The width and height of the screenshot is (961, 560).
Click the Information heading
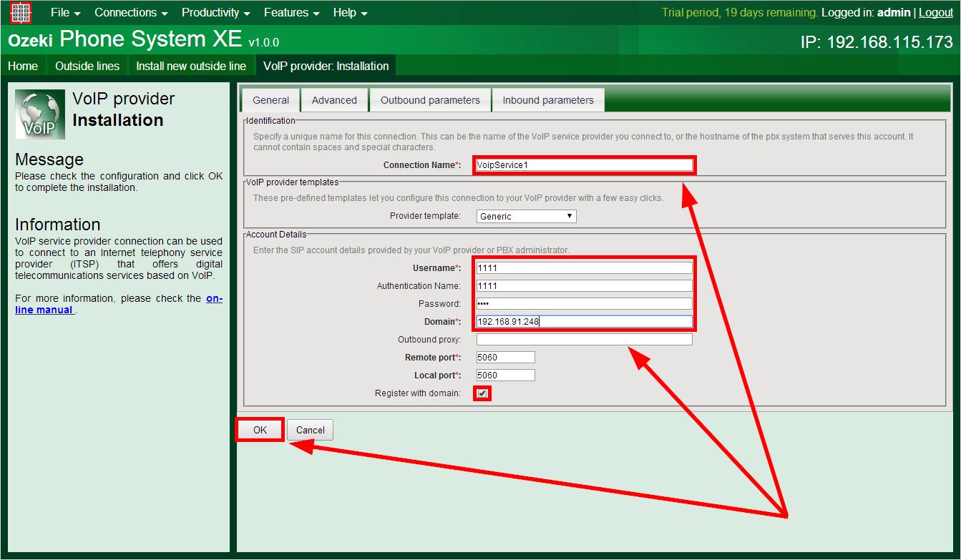[58, 225]
